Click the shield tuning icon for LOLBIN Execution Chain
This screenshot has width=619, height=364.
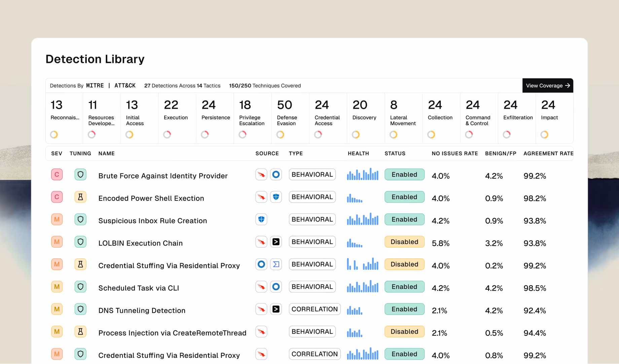[x=80, y=242]
